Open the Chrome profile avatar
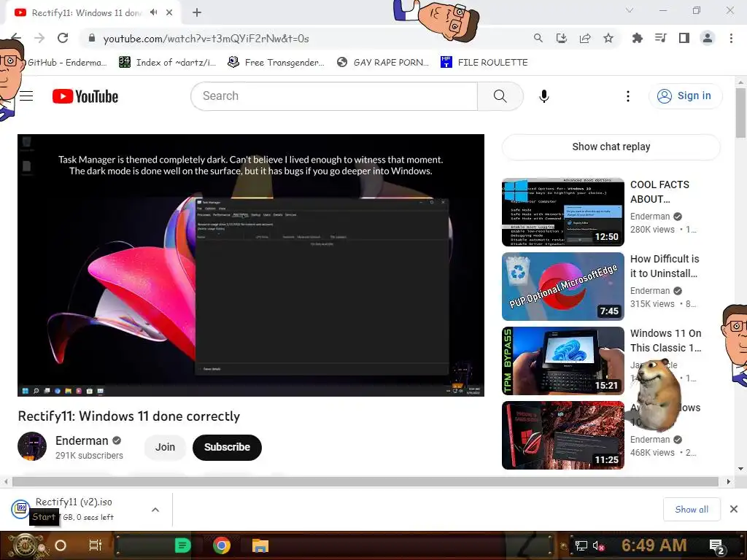Image resolution: width=747 pixels, height=560 pixels. pos(708,38)
